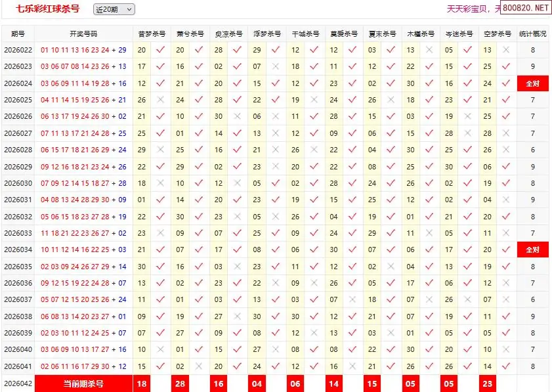Click the red 当前期杀号 label cell
The image size is (552, 392).
83,383
